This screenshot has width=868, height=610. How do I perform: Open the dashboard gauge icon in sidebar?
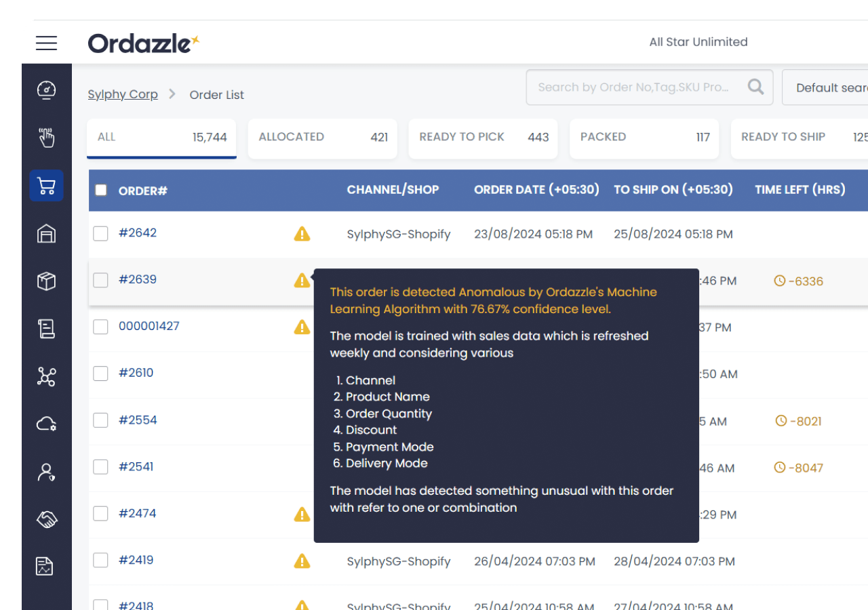click(46, 90)
